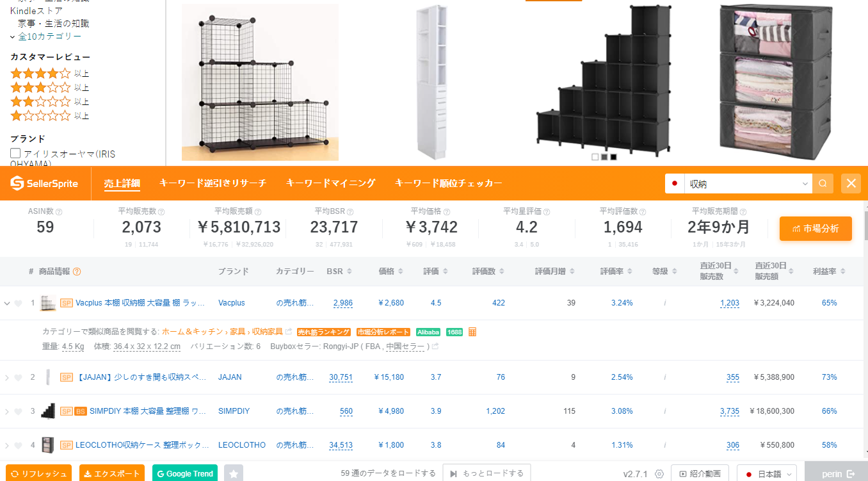Screen dimensions: 868x481
Task: Favorite the SIMPDIY product with heart icon
Action: 18,412
